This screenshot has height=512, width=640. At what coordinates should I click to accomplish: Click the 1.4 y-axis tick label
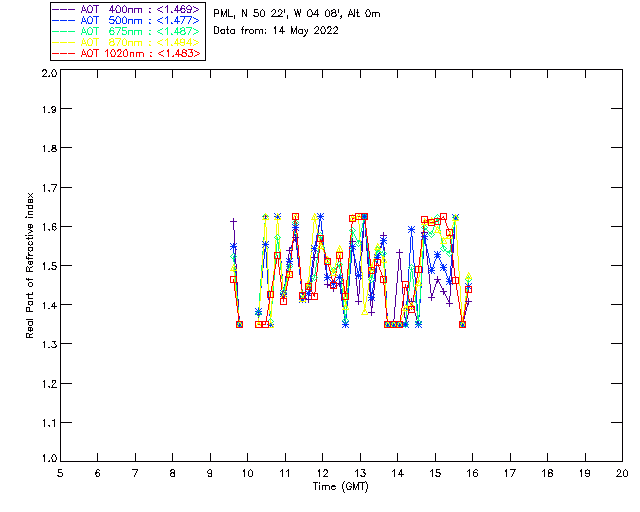coord(49,305)
